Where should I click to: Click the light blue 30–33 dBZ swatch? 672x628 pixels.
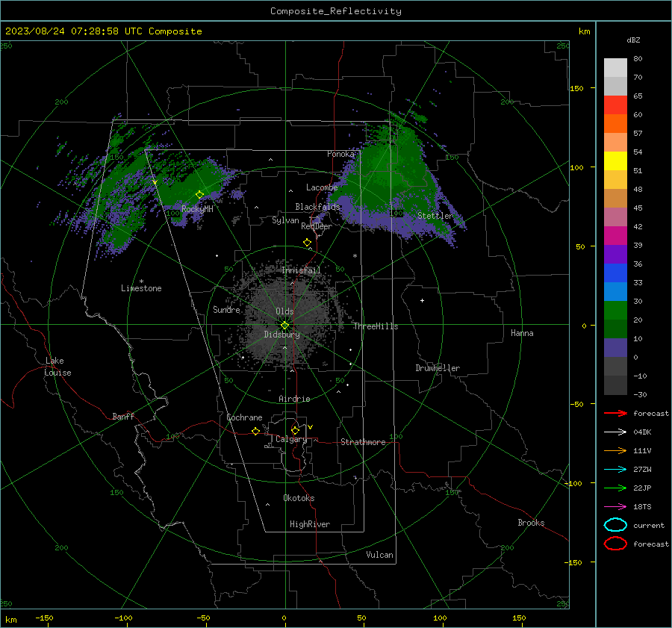click(x=615, y=292)
